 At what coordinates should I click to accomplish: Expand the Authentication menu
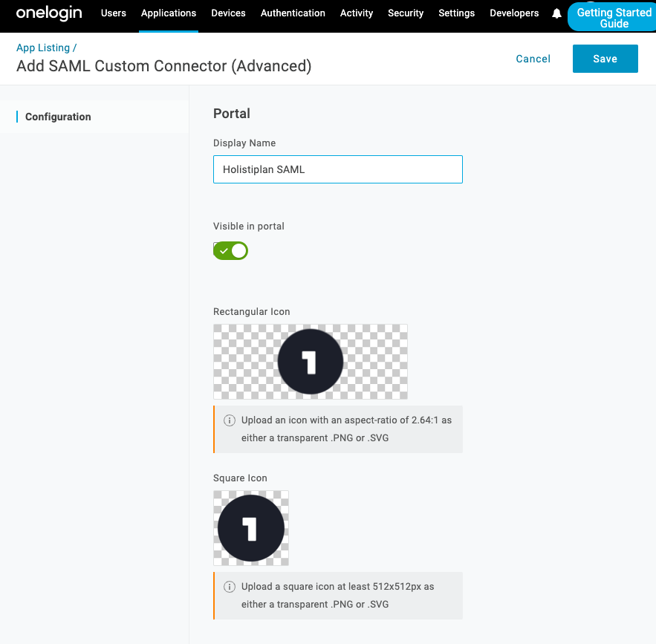pos(293,13)
